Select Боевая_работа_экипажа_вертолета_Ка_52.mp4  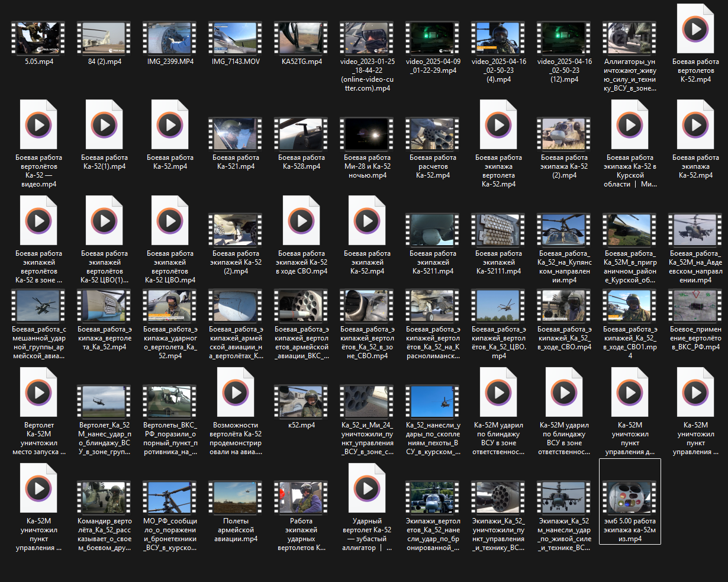(x=104, y=306)
